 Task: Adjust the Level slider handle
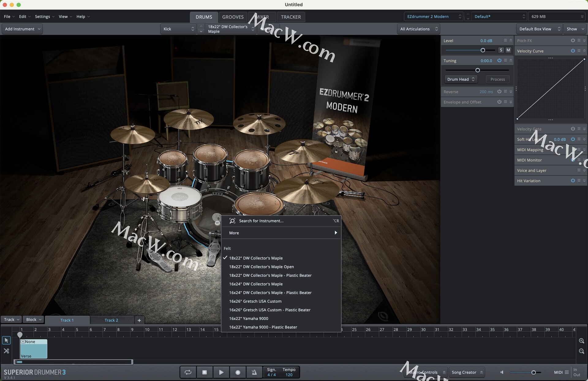coord(483,50)
